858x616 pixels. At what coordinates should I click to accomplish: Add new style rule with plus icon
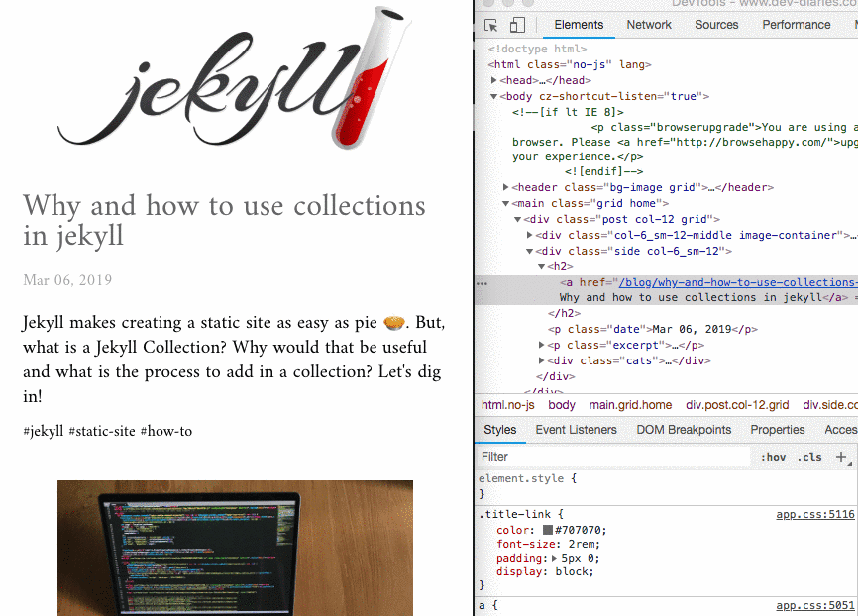841,457
